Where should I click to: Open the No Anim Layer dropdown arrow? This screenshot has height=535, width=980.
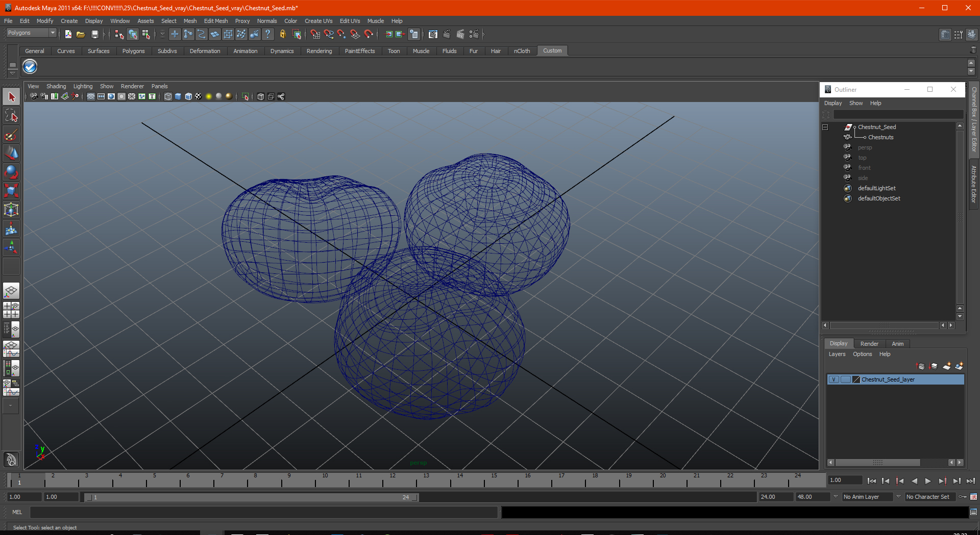pyautogui.click(x=836, y=496)
